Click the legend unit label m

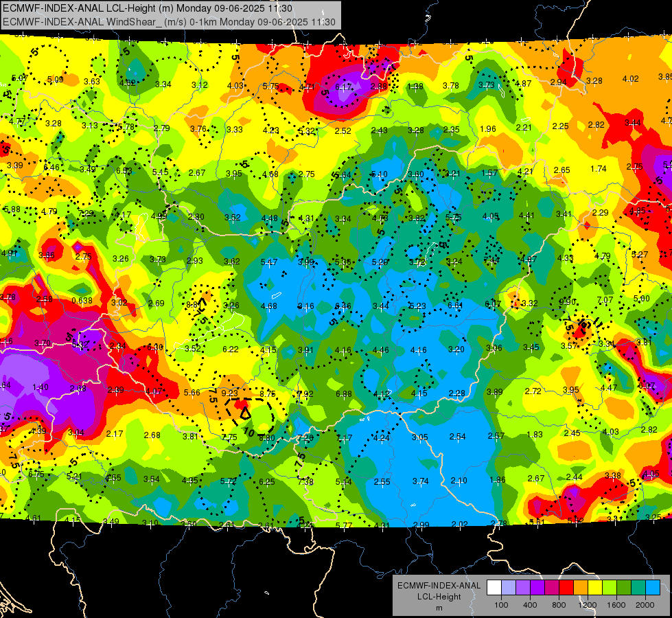pos(439,608)
